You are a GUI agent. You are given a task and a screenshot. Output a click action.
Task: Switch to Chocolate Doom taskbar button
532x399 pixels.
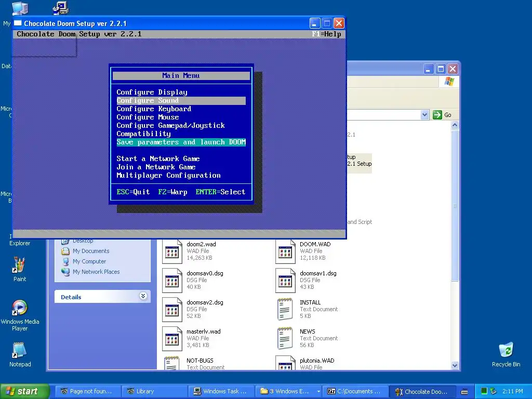click(x=422, y=391)
